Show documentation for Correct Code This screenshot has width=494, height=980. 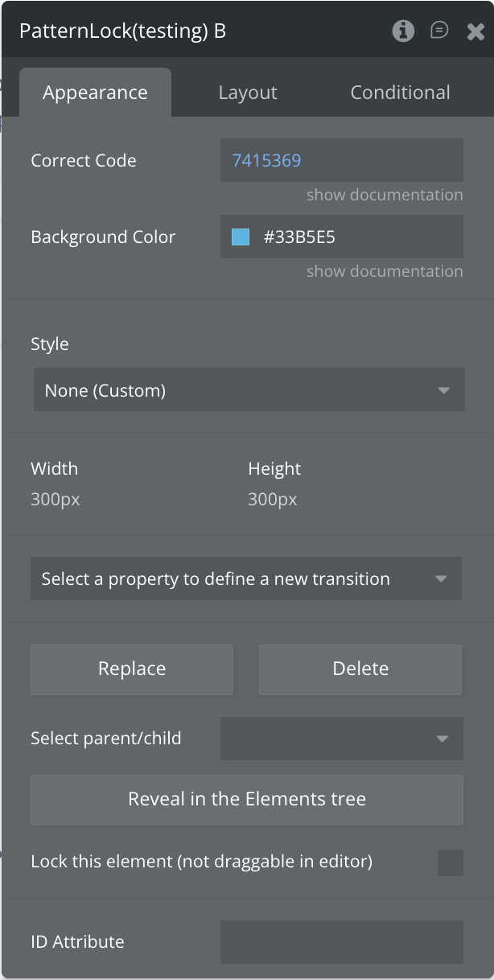385,195
